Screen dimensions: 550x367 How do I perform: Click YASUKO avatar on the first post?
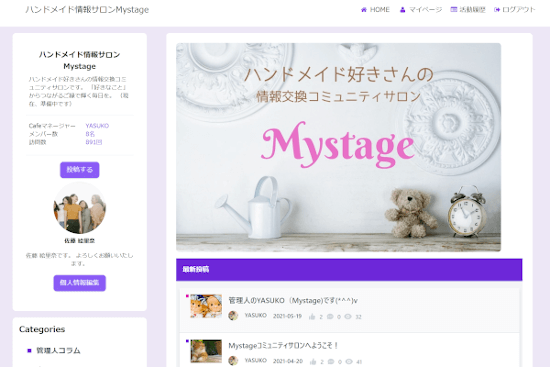(x=233, y=315)
